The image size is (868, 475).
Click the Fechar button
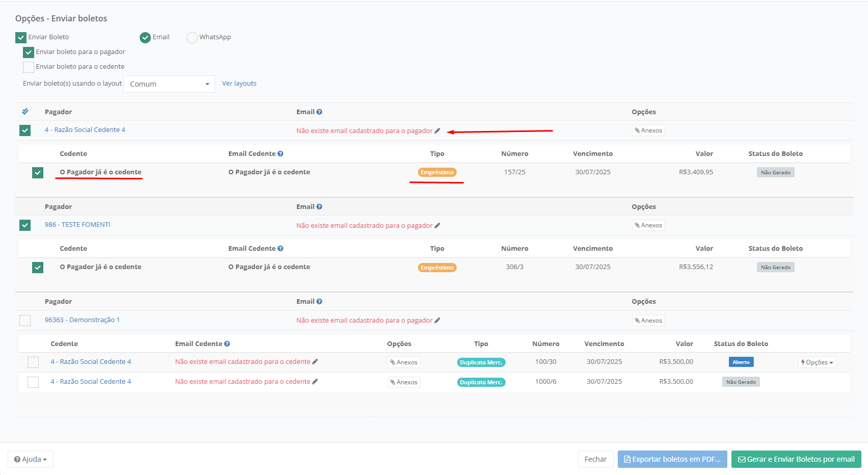tap(595, 459)
